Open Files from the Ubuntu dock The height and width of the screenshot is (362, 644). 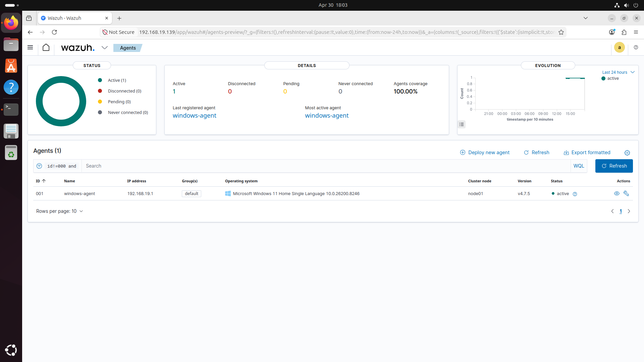click(x=11, y=44)
